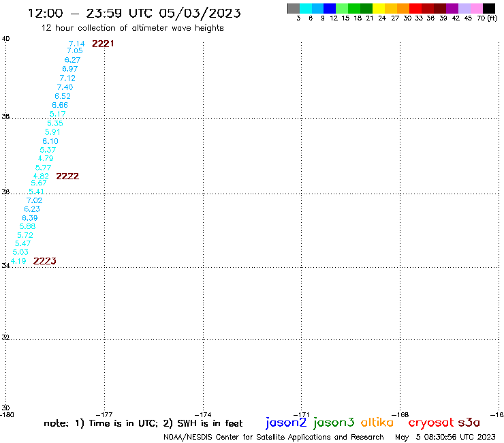Click the note about UTC and SWH

click(x=143, y=423)
